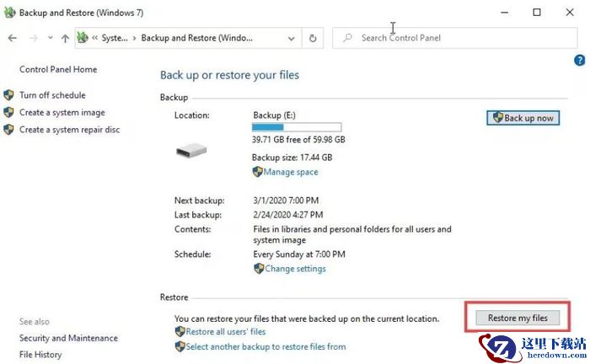The height and width of the screenshot is (364, 590).
Task: Click the "Every Sunday at 7:00 PM" schedule text
Action: tap(299, 254)
